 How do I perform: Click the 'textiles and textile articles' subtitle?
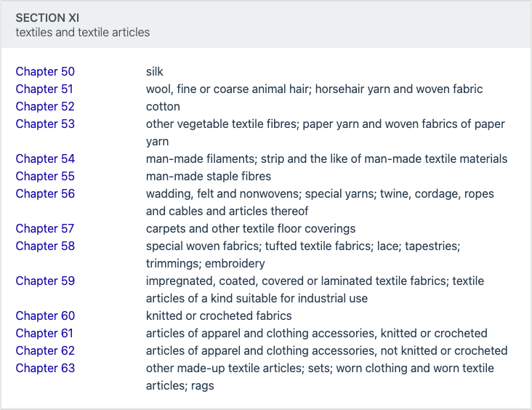click(82, 32)
